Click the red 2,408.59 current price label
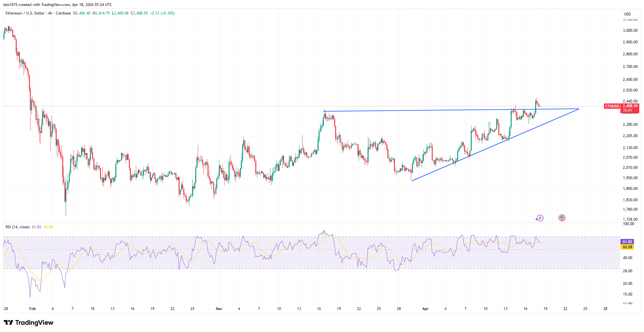This screenshot has width=644, height=332. pyautogui.click(x=630, y=106)
